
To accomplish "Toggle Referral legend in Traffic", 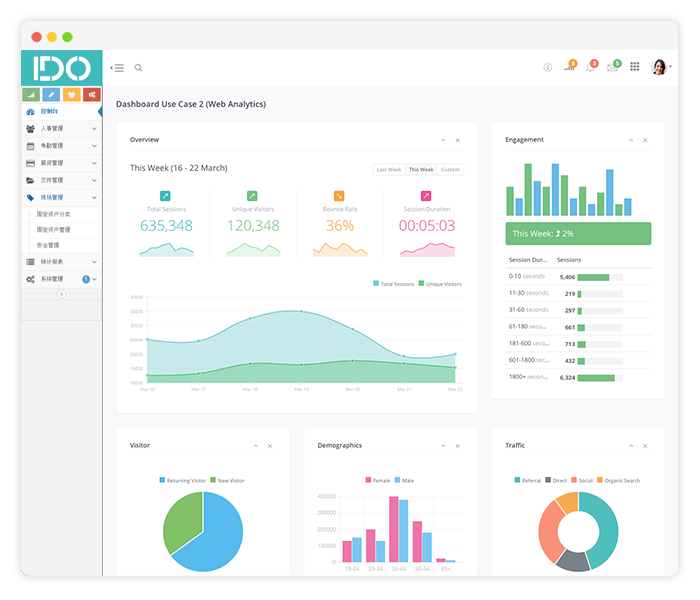I will tap(528, 481).
